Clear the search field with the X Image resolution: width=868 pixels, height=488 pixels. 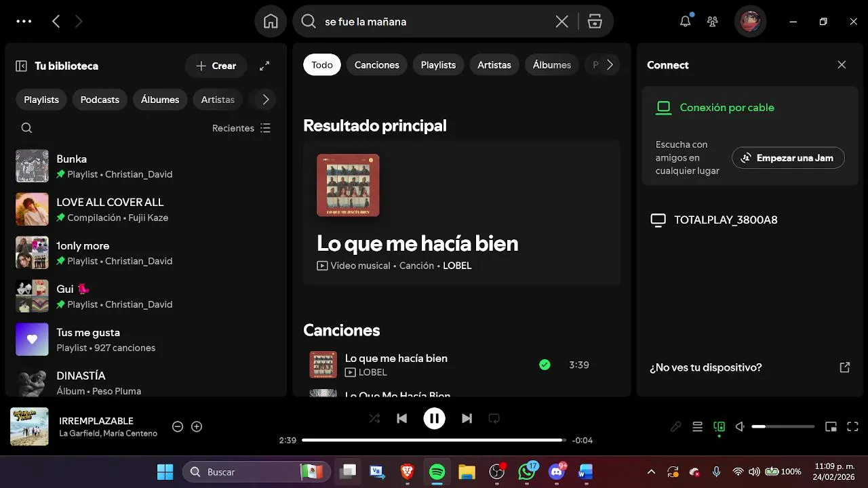(x=562, y=22)
